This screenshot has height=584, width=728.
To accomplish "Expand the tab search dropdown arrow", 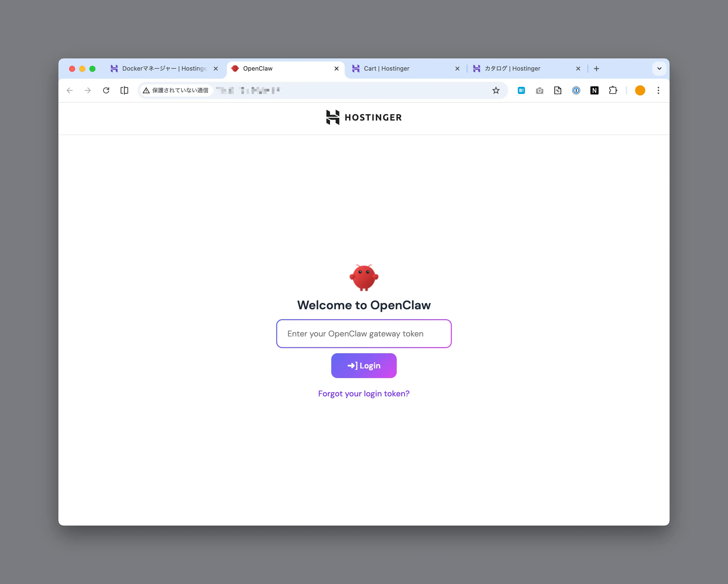I will pyautogui.click(x=659, y=69).
